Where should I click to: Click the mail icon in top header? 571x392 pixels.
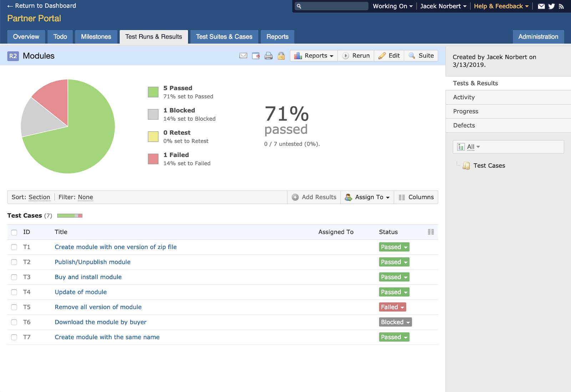point(541,6)
